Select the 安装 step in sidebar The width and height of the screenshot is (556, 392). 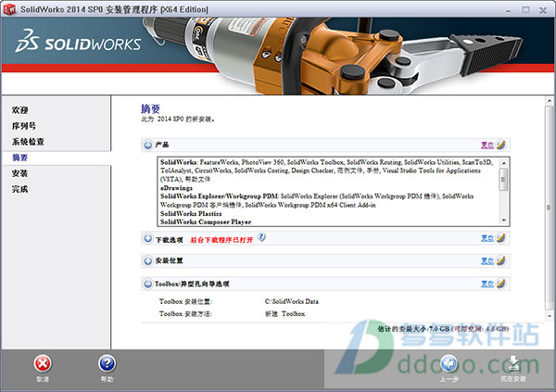[19, 173]
